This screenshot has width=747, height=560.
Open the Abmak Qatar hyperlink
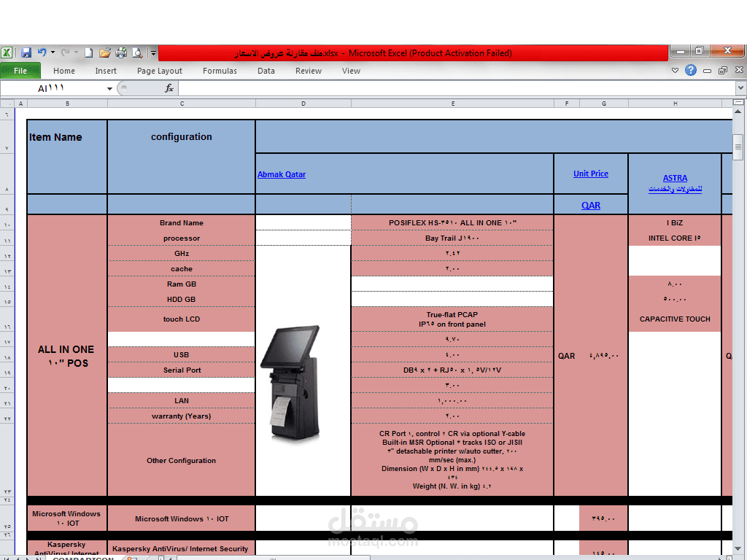click(x=282, y=174)
